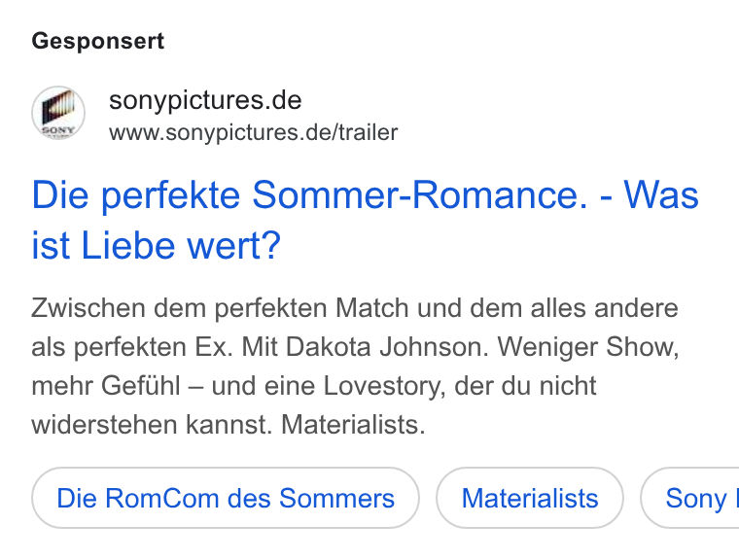The image size is (739, 560).
Task: Click the word 'Materialists.' ending the description
Action: tap(353, 425)
